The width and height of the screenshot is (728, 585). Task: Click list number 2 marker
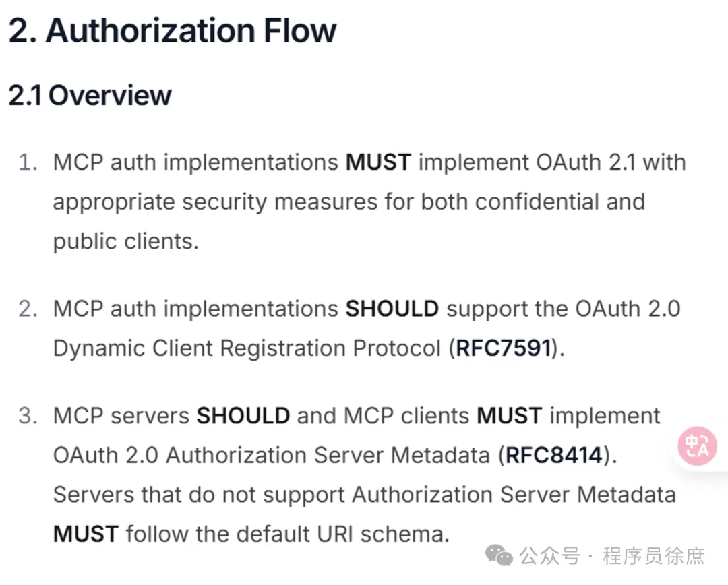[27, 309]
